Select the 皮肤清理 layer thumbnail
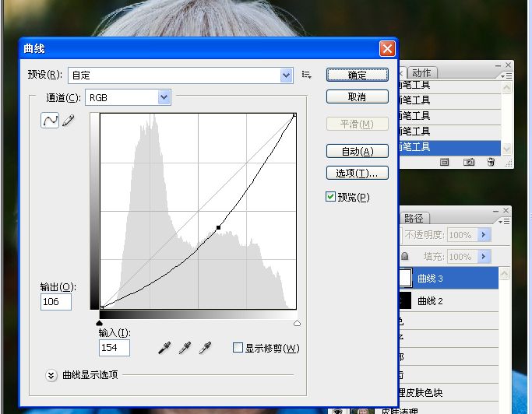 (362, 411)
